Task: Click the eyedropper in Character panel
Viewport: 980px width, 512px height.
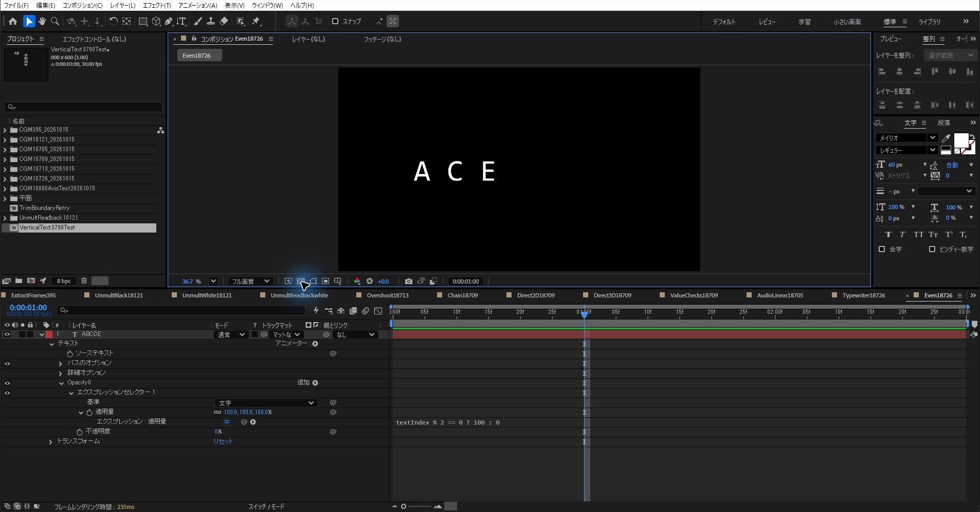Action: 946,138
